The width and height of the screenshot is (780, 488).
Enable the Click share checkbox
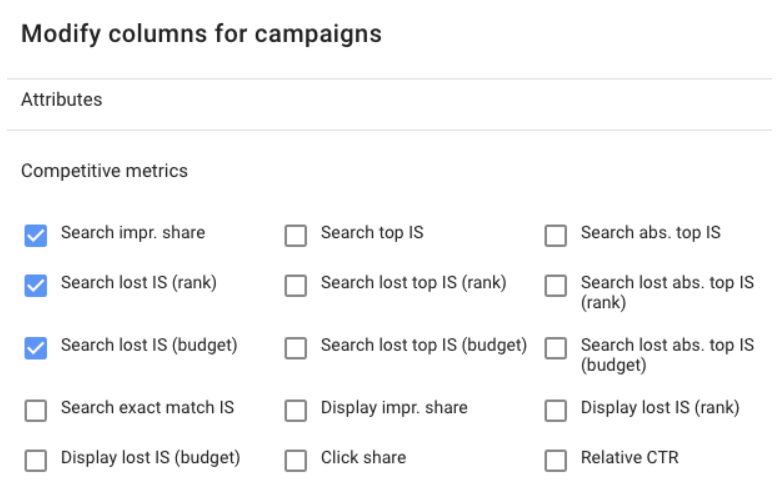point(296,460)
